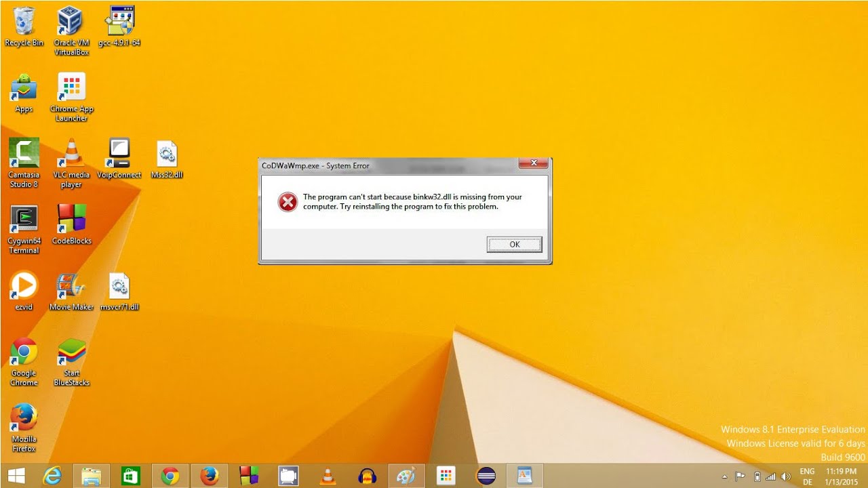
Task: Select the VoipConnect desktop shortcut
Action: tap(119, 159)
